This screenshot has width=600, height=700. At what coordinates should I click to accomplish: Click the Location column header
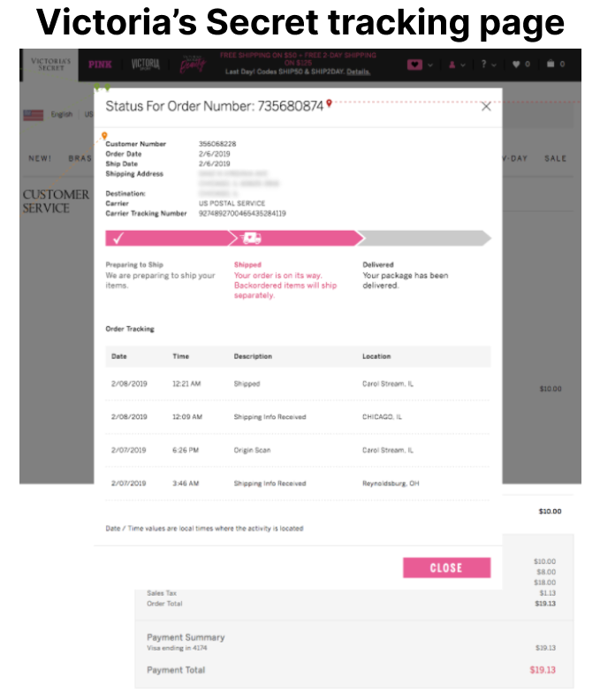(x=376, y=356)
